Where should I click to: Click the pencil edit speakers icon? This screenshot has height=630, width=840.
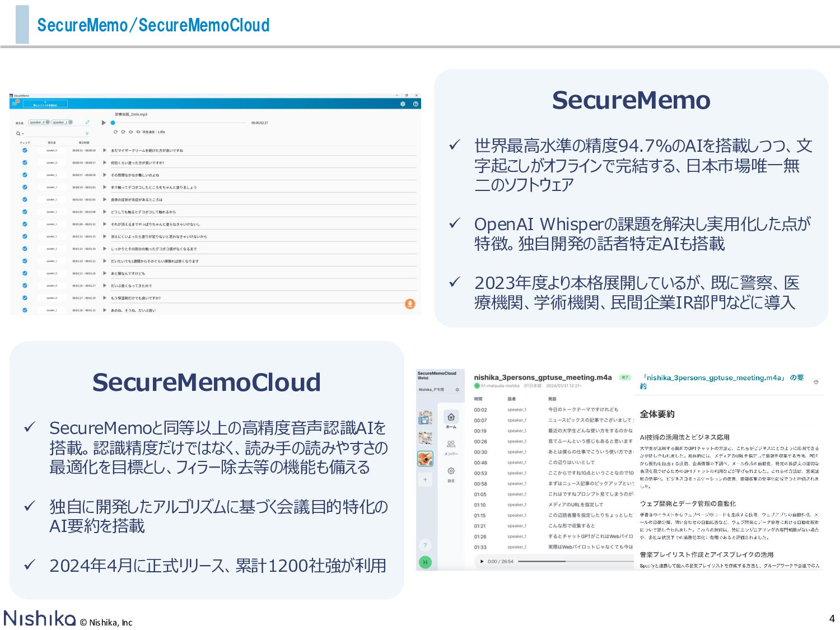(87, 122)
